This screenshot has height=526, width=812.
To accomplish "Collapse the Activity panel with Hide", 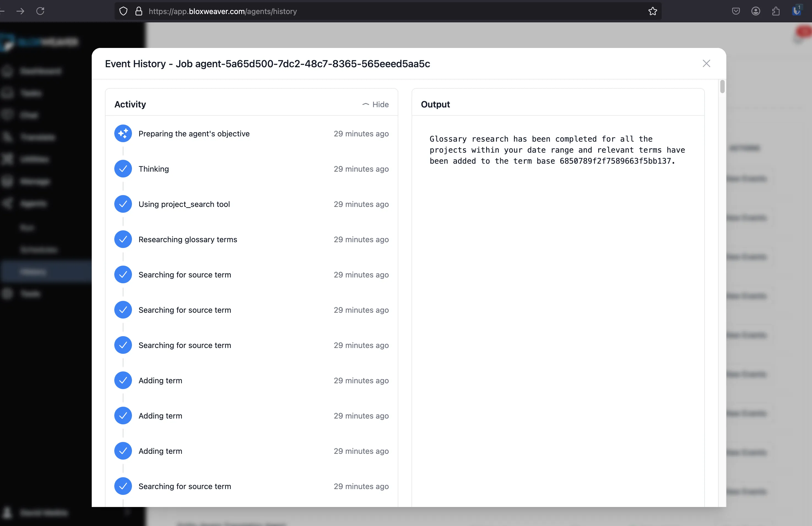I will (x=376, y=104).
